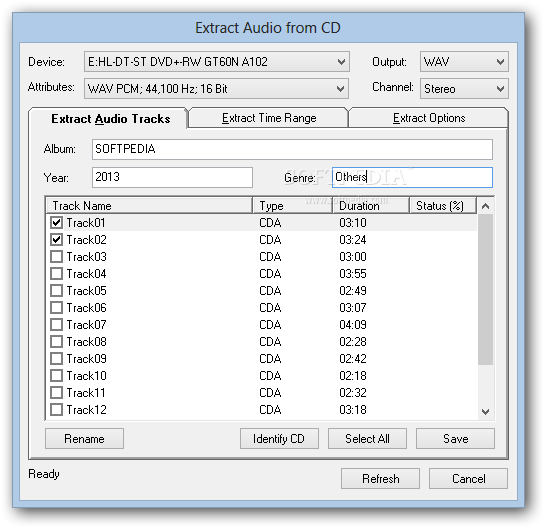
Task: Check the Track03 checkbox
Action: coord(56,257)
